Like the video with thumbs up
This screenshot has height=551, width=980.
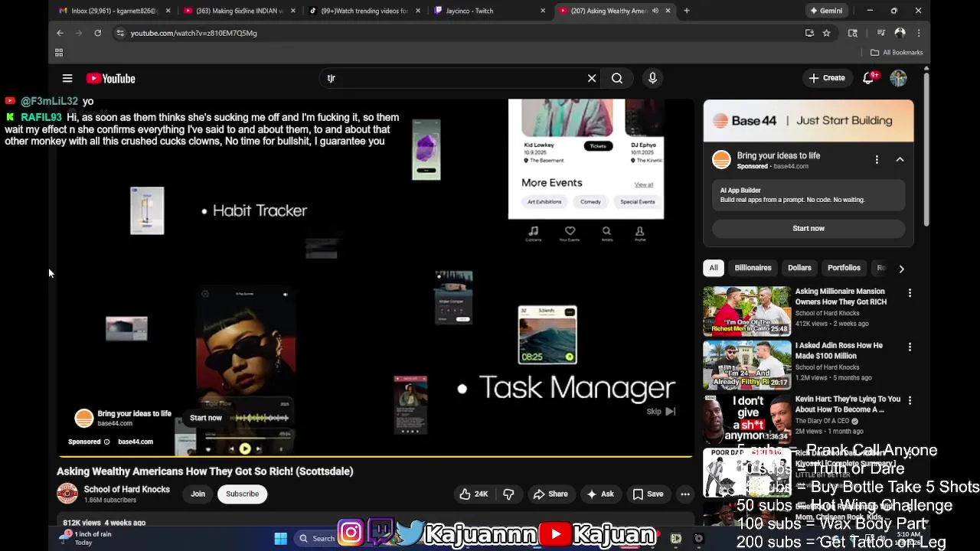tap(473, 494)
